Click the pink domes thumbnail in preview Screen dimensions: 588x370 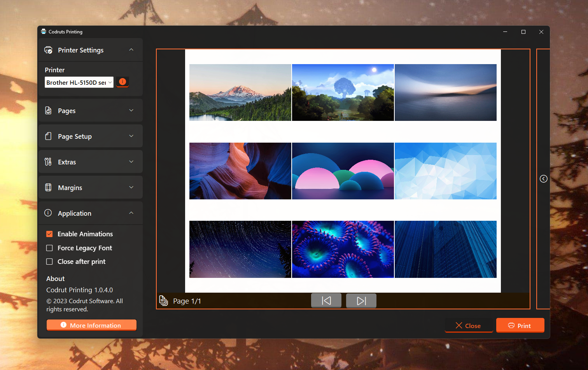click(x=343, y=171)
